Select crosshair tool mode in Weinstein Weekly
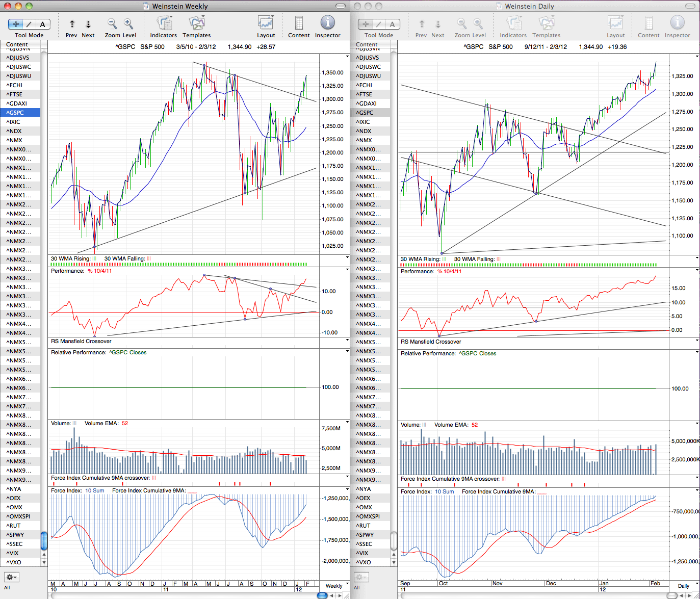The image size is (700, 599). click(x=16, y=24)
